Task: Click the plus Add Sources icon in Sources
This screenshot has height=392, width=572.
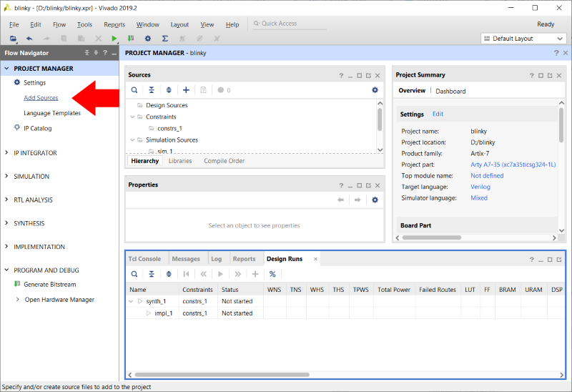Action: click(x=186, y=90)
